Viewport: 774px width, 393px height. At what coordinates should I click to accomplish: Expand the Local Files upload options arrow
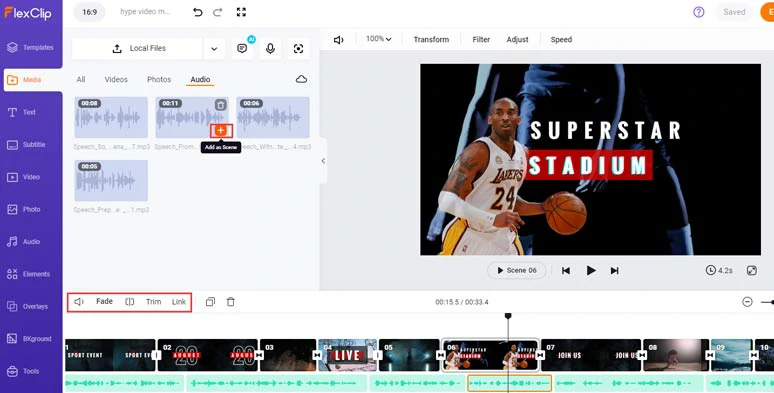coord(214,48)
